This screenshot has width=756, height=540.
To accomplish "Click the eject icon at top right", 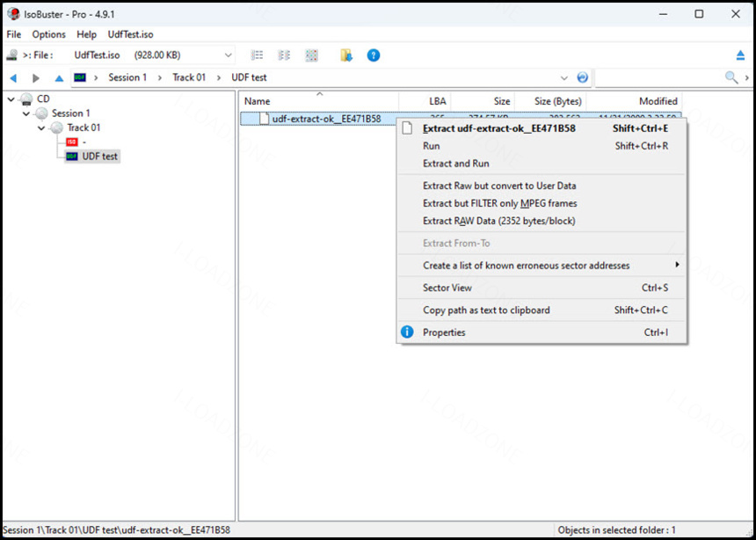I will pos(740,55).
